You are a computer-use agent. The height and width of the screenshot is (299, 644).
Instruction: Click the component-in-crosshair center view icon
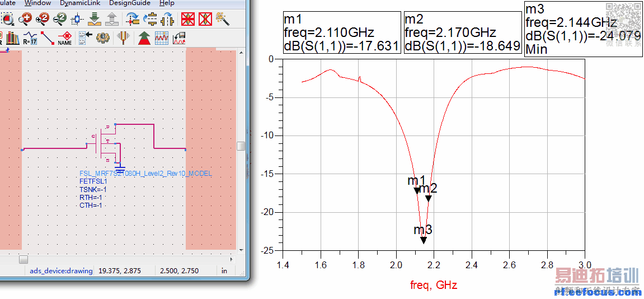pos(77,18)
